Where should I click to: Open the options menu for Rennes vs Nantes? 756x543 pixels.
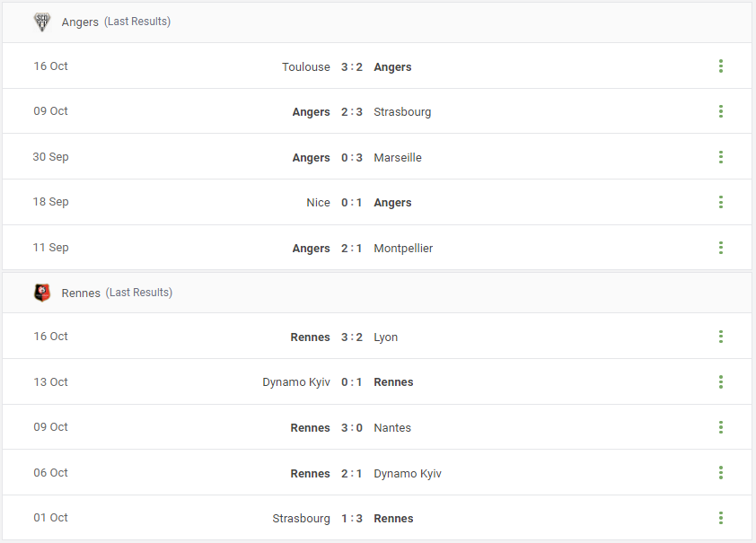[x=721, y=427]
